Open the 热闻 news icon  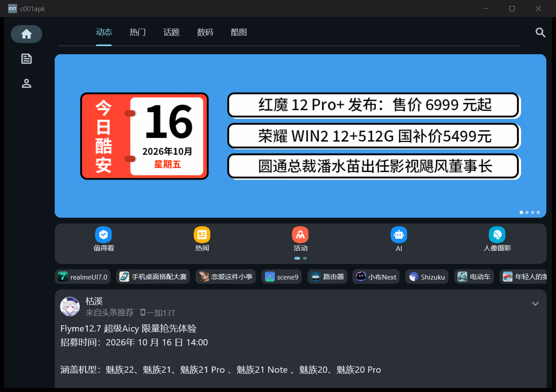[x=202, y=234]
